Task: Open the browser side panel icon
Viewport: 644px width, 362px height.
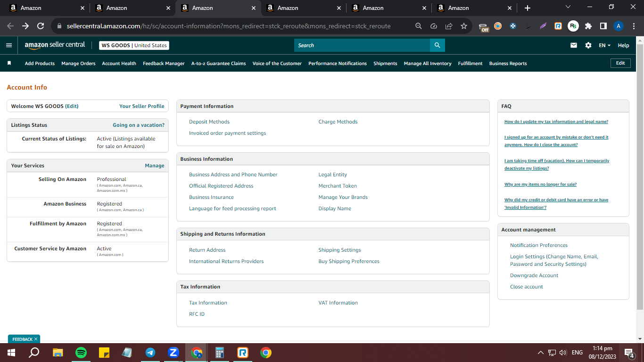Action: point(603,26)
